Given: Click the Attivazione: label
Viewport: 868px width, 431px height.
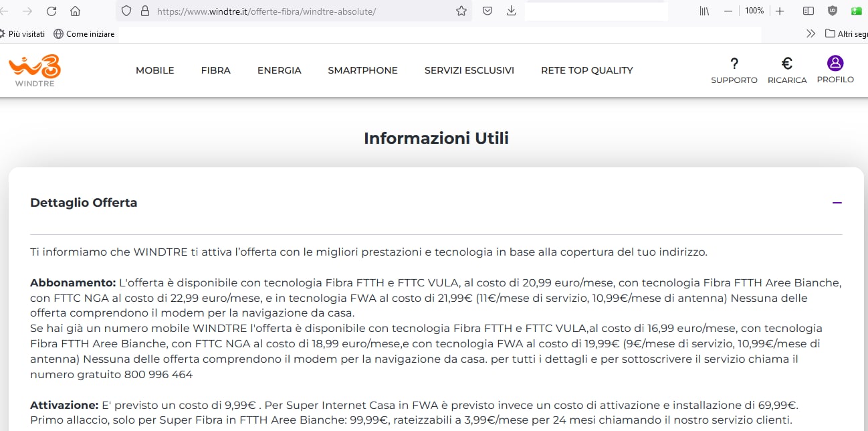Looking at the screenshot, I should [64, 406].
